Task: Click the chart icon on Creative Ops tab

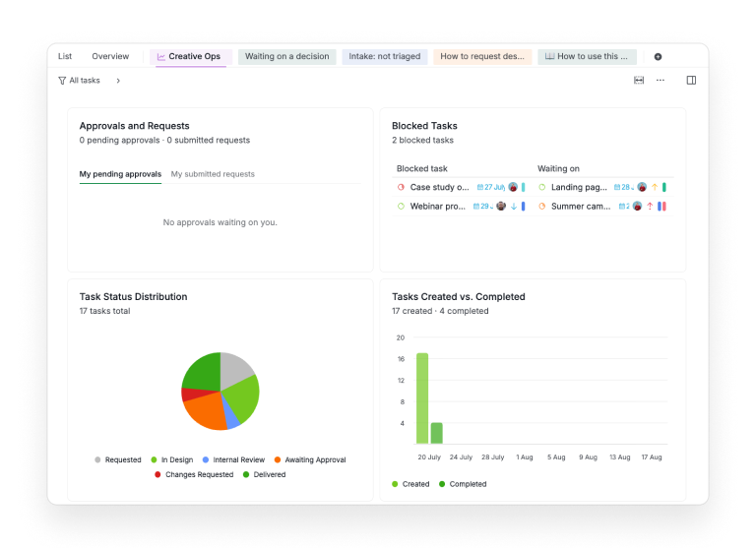Action: pos(161,57)
